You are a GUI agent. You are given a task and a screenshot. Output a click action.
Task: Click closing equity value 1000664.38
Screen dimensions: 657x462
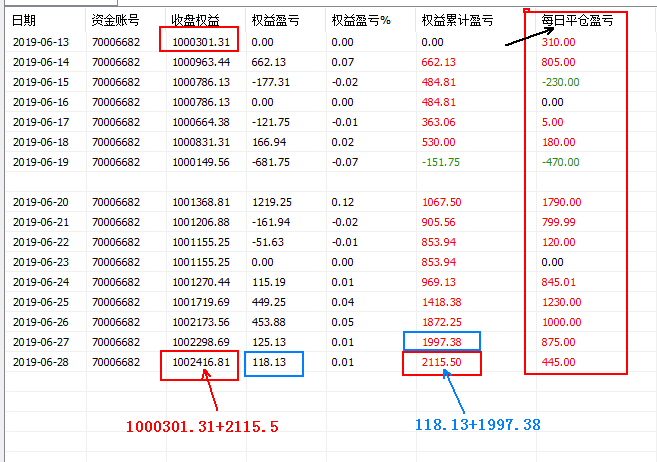201,122
